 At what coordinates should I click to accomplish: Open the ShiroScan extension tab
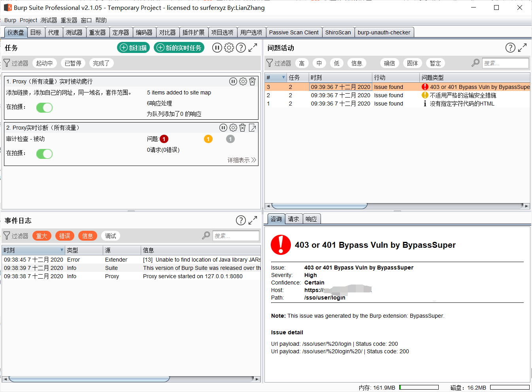(338, 32)
